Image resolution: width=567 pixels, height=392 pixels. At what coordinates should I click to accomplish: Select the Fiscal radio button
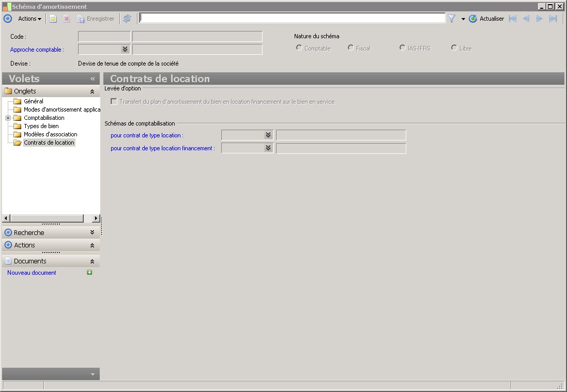pos(351,48)
